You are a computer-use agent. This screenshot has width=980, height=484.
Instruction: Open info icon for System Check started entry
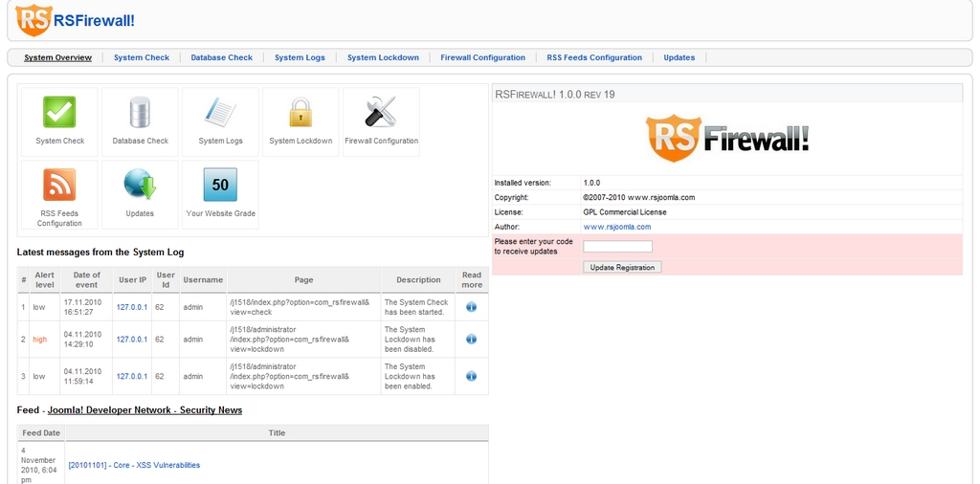pos(471,307)
